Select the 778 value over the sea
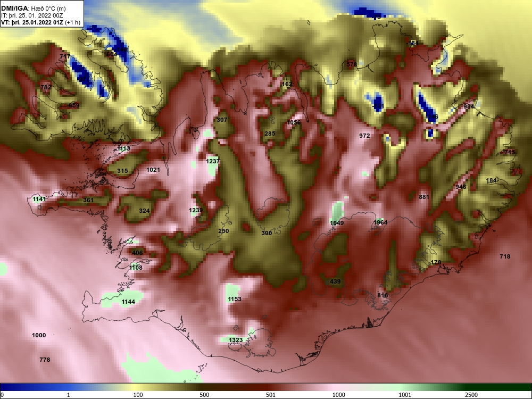The width and height of the screenshot is (532, 399). pos(45,359)
